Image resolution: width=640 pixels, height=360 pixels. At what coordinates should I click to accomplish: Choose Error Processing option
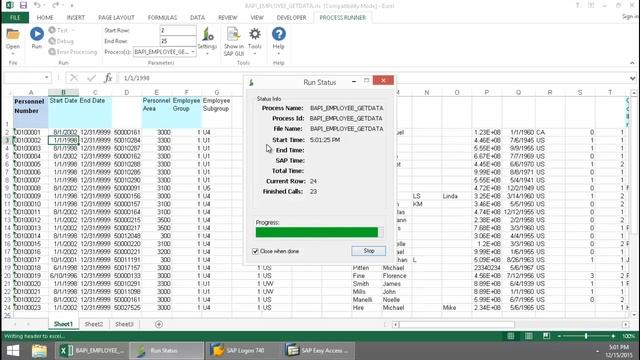(73, 52)
